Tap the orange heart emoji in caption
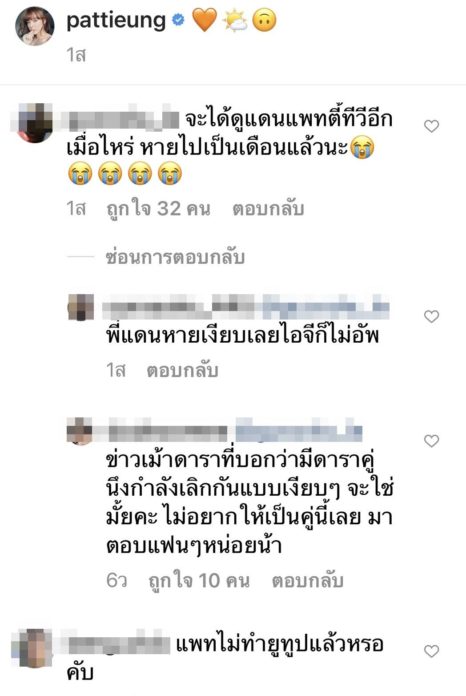466x696 pixels. click(204, 20)
